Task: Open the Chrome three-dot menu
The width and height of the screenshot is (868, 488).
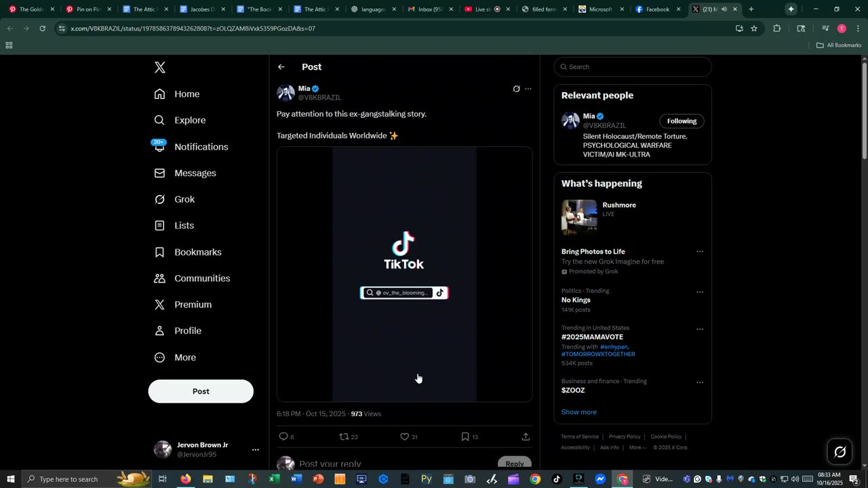Action: pos(858,28)
